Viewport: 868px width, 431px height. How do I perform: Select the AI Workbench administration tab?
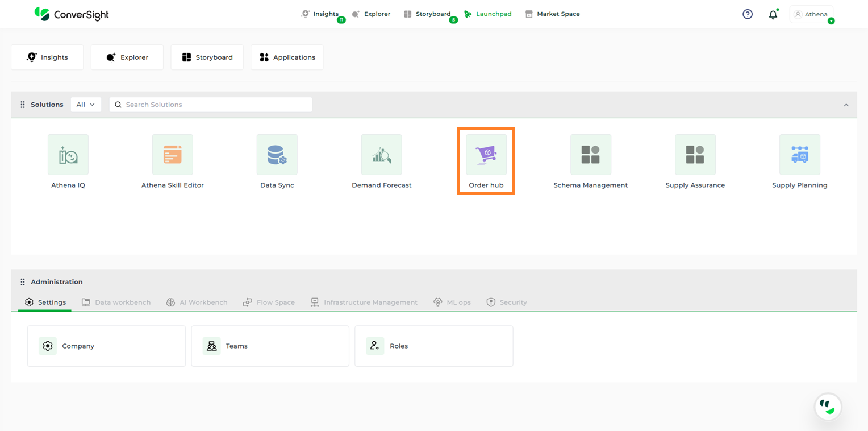[x=197, y=302]
